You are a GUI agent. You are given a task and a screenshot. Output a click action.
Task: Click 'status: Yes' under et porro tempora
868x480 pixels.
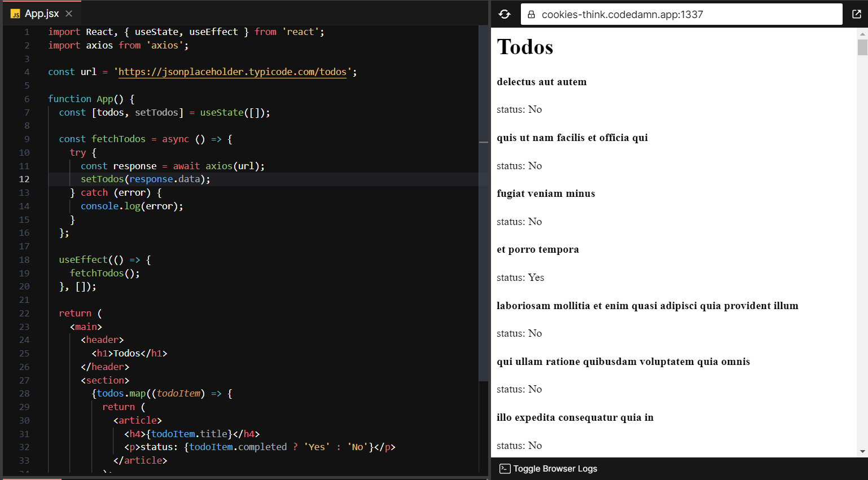click(x=519, y=278)
